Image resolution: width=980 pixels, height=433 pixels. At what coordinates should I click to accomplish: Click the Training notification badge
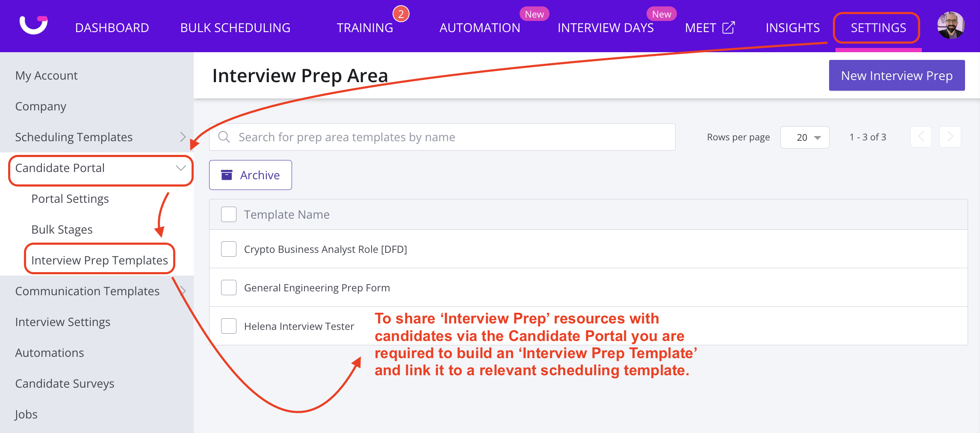pos(401,14)
